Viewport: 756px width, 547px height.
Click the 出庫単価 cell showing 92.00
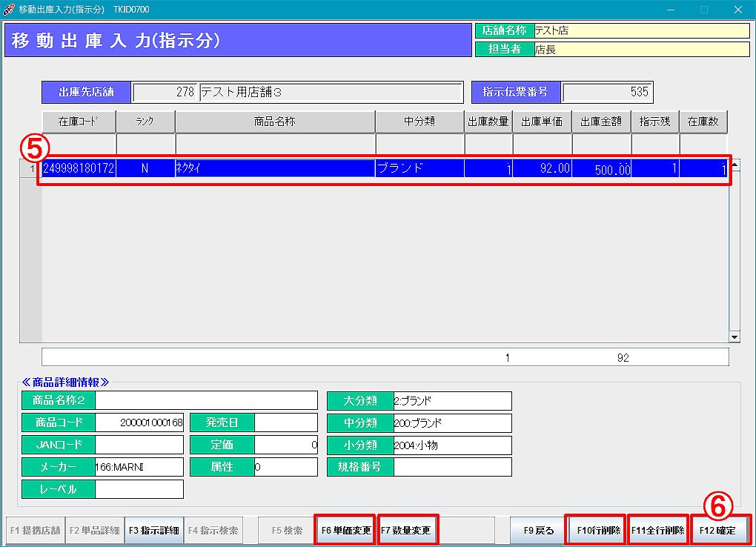(542, 169)
